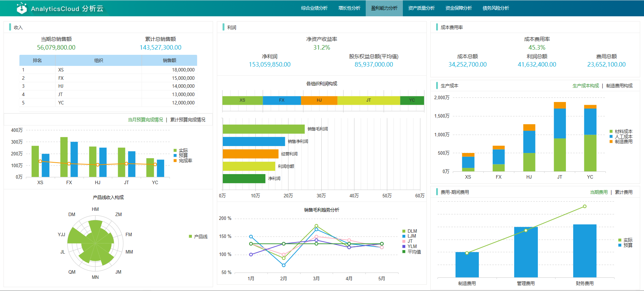Toggle the DLM series legend
This screenshot has height=291, width=644.
click(409, 231)
